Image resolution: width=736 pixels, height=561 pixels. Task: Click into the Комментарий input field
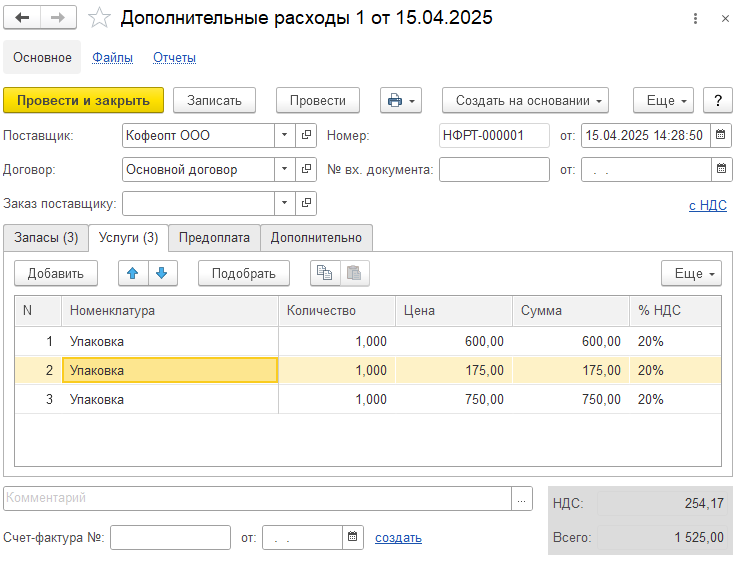point(257,498)
